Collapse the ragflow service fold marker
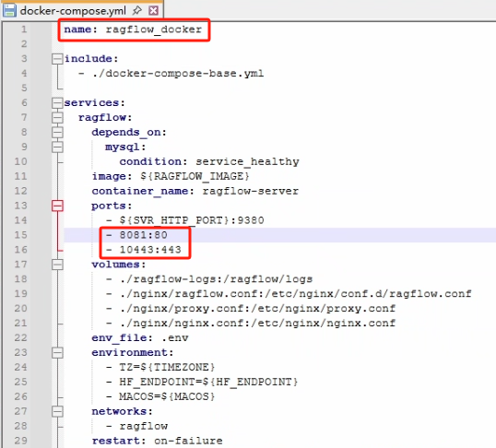496x448 pixels. [x=57, y=118]
